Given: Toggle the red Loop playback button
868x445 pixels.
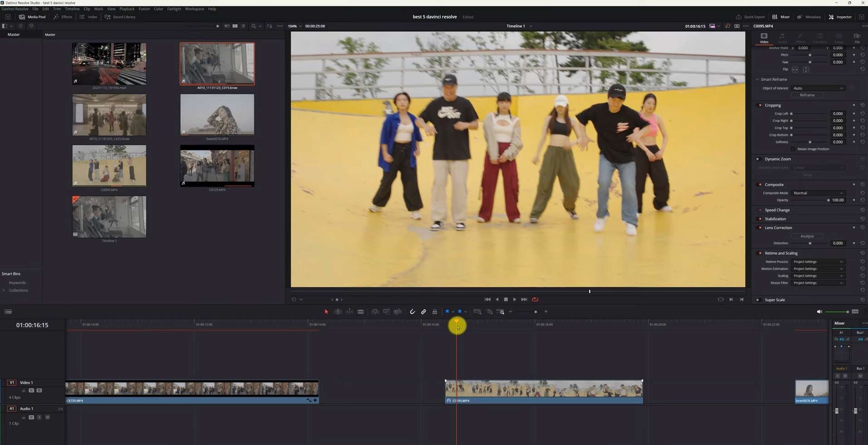Looking at the screenshot, I should 535,299.
